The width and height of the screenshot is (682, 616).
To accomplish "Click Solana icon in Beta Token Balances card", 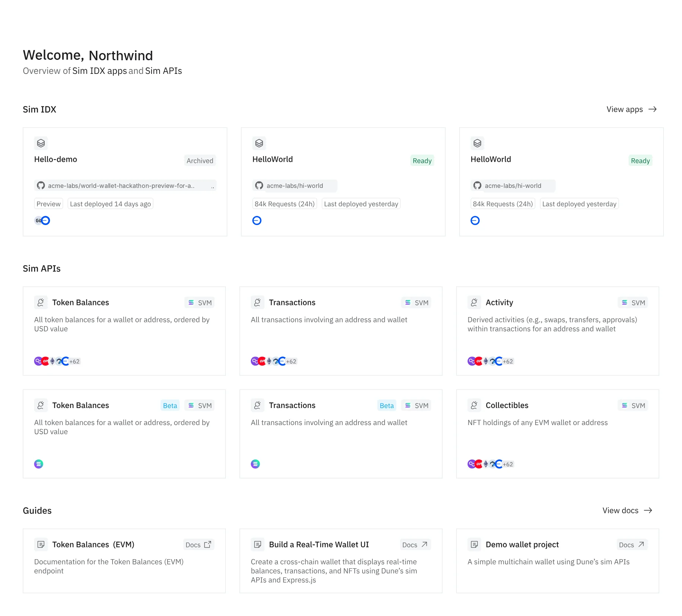I will (39, 464).
